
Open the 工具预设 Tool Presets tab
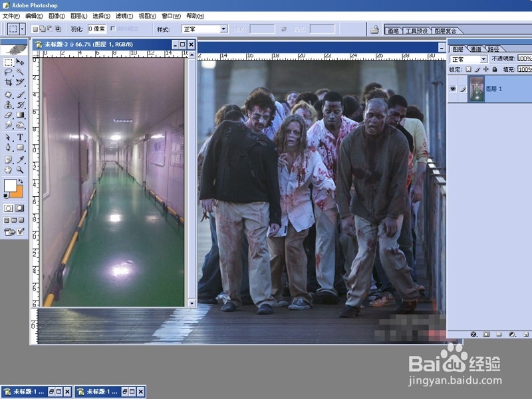point(417,31)
